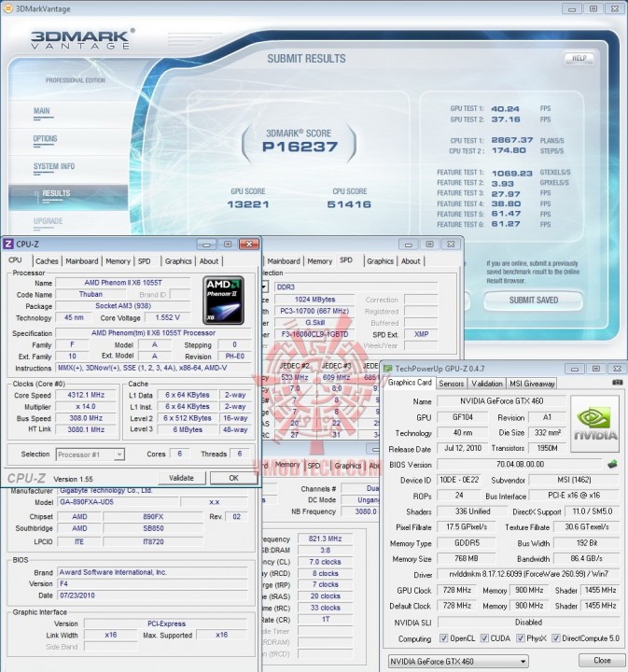
Task: Click the BIOS save chip icon in GPU-Z
Action: click(x=612, y=464)
